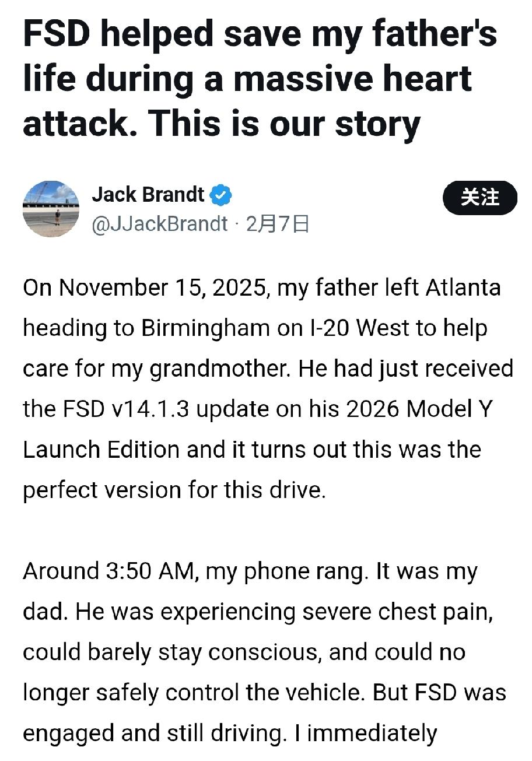Open the Jack Brandt display name
This screenshot has height=761, width=532.
pos(148,195)
